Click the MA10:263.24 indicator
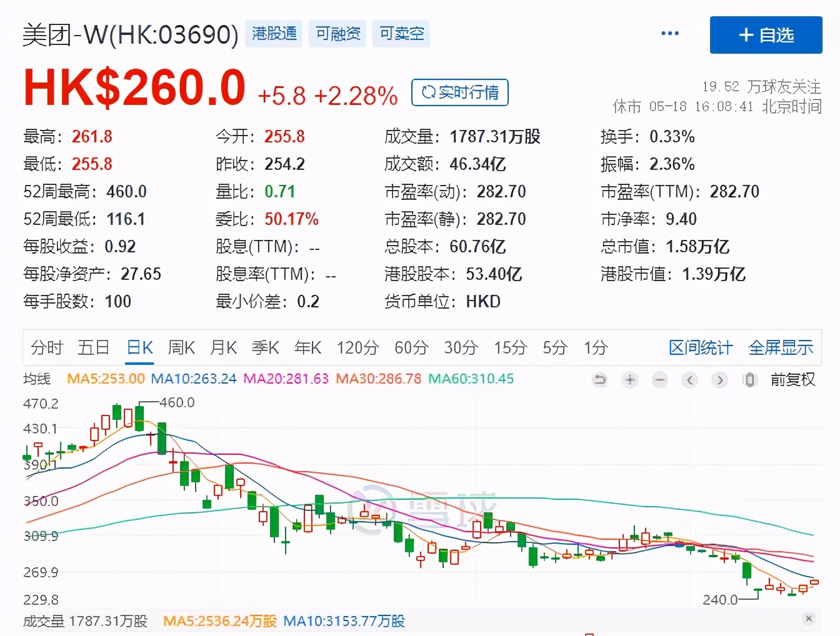The width and height of the screenshot is (840, 636). [x=194, y=379]
